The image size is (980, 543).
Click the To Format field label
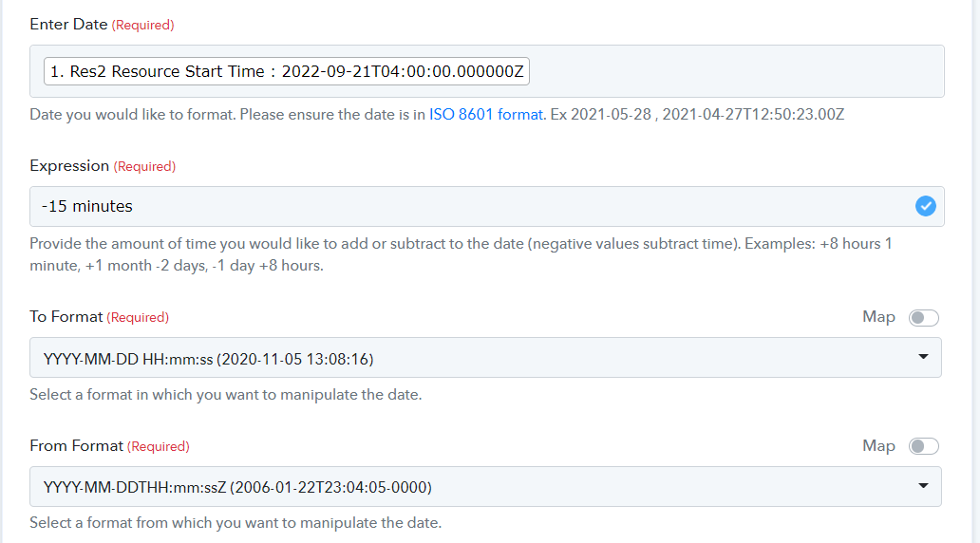point(66,317)
